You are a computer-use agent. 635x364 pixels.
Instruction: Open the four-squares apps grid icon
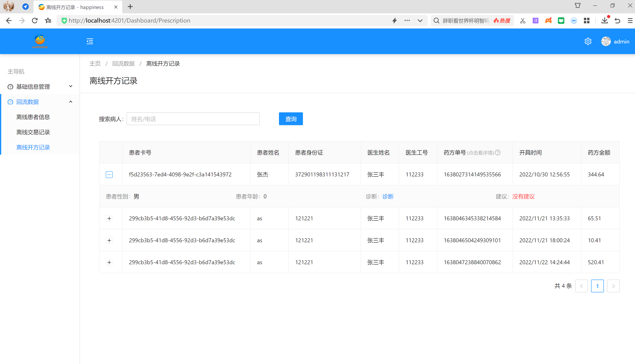tap(586, 21)
